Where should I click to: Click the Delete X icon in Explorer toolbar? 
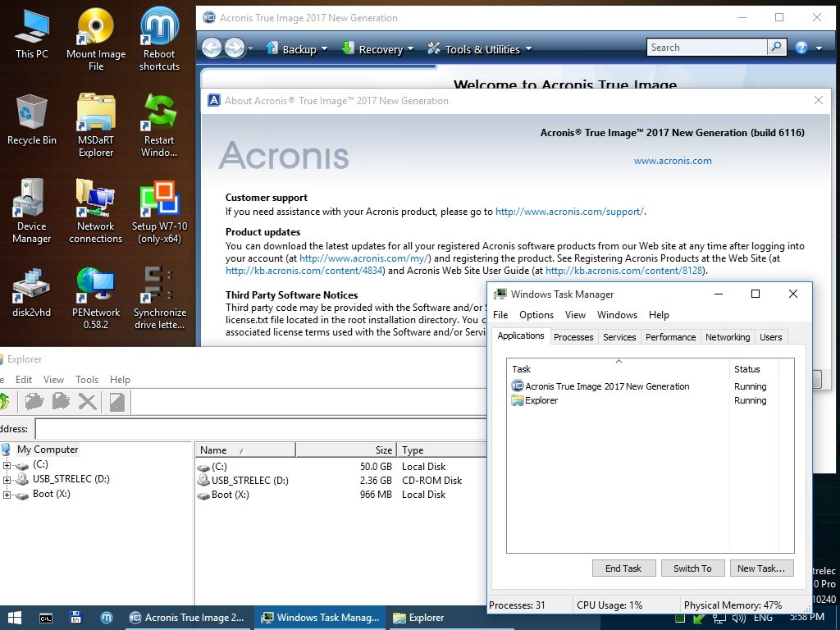[87, 401]
